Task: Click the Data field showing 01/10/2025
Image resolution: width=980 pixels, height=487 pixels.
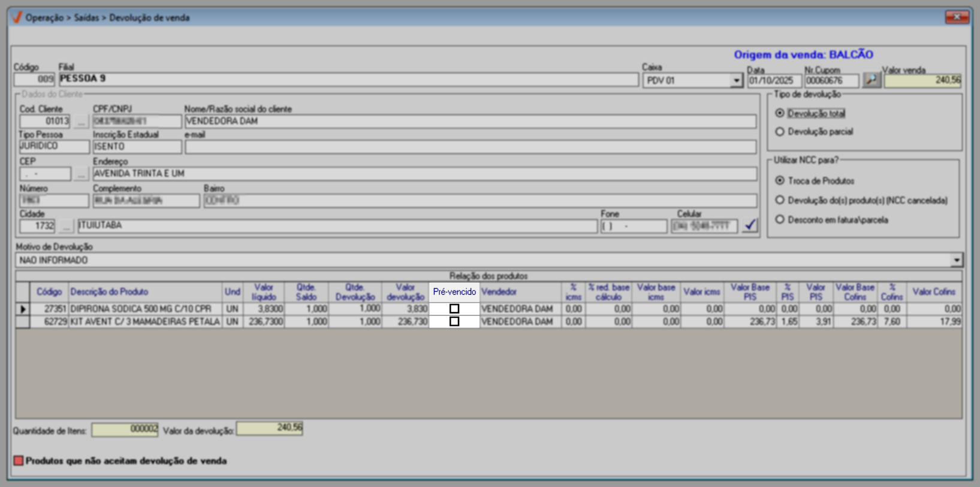Action: [x=773, y=80]
